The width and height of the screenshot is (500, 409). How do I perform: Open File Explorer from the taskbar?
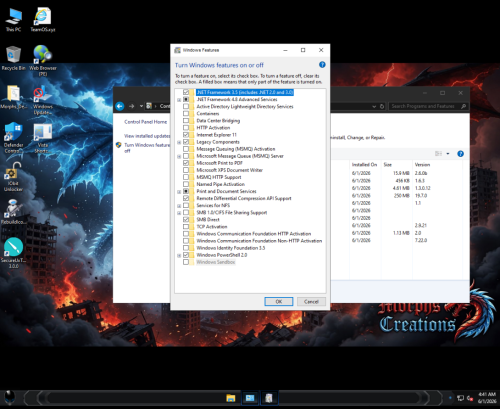[231, 398]
